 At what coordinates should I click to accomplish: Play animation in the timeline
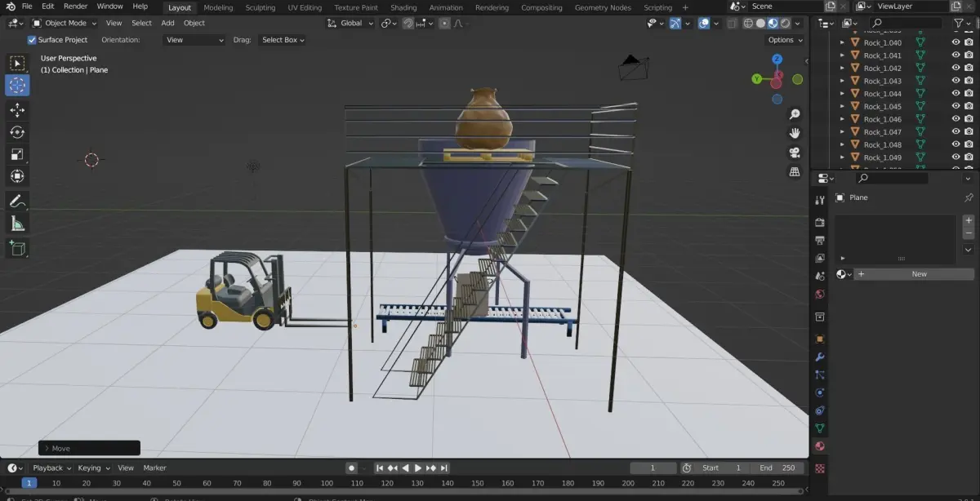click(418, 468)
